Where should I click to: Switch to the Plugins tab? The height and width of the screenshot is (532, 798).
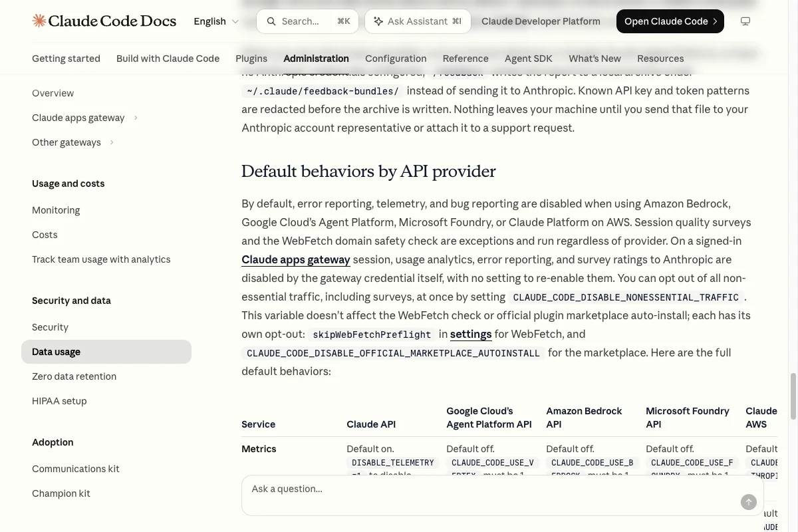[251, 59]
